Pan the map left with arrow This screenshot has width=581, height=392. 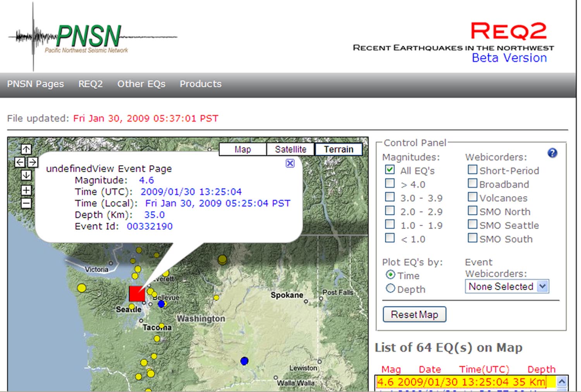coord(20,162)
